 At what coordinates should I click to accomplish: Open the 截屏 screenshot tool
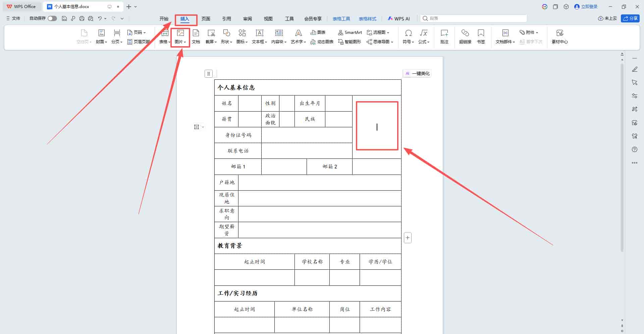pyautogui.click(x=211, y=37)
